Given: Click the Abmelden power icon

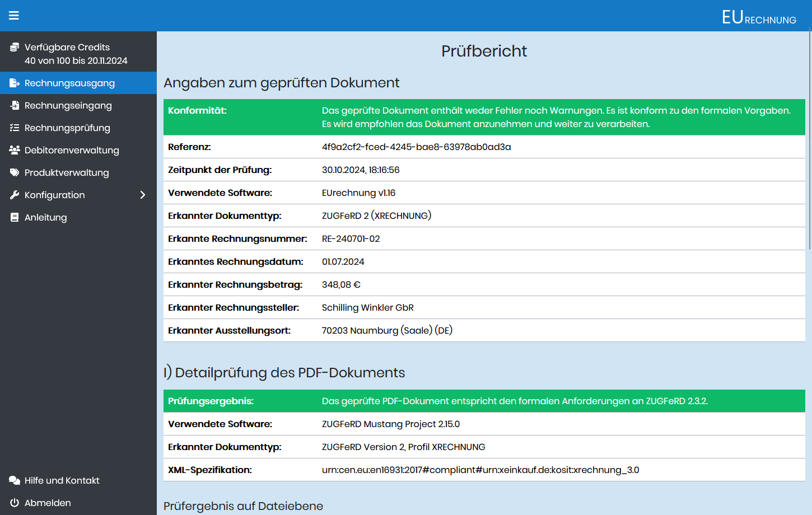Looking at the screenshot, I should [15, 503].
